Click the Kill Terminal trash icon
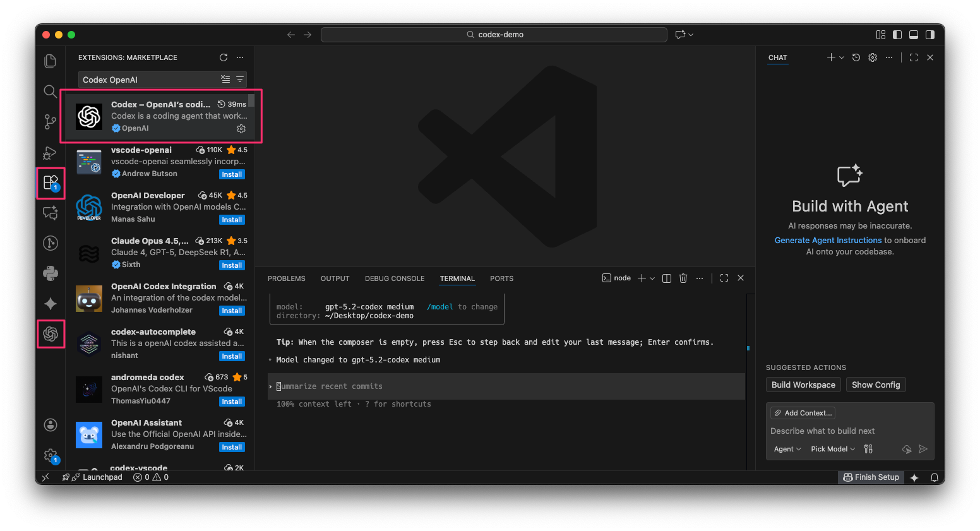The height and width of the screenshot is (531, 980). click(683, 278)
